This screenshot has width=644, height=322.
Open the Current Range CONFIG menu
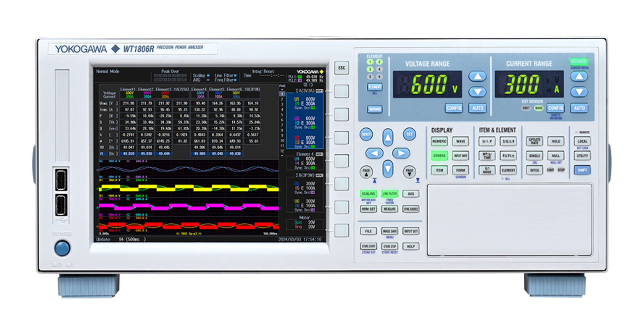[555, 108]
